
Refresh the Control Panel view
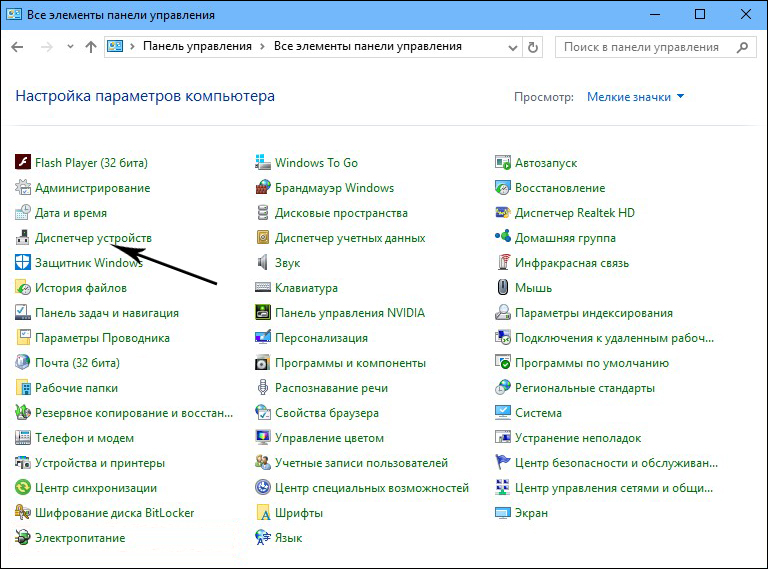click(x=533, y=47)
